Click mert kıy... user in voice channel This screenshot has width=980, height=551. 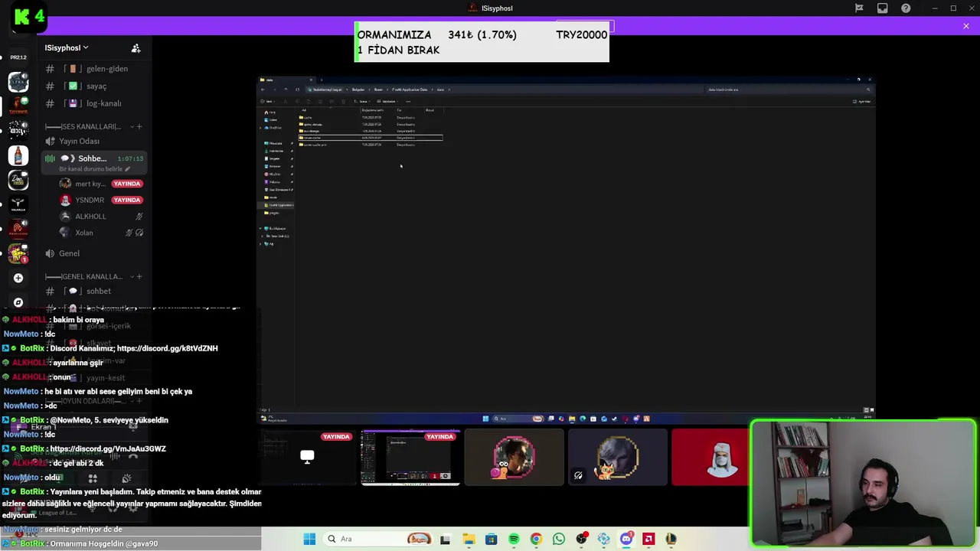pyautogui.click(x=83, y=184)
